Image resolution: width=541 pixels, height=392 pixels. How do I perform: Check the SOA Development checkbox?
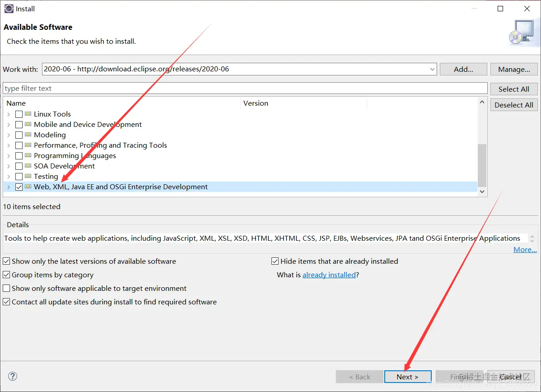point(19,166)
